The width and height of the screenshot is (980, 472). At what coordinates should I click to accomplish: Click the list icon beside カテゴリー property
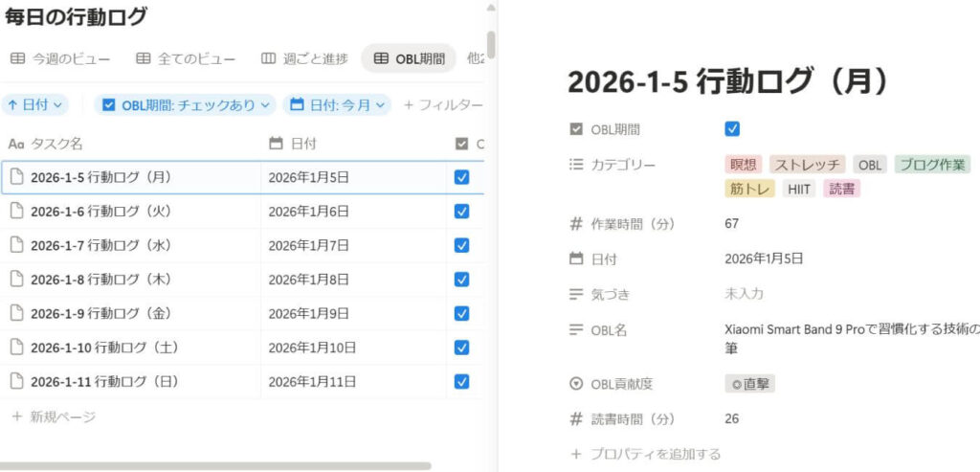coord(576,165)
